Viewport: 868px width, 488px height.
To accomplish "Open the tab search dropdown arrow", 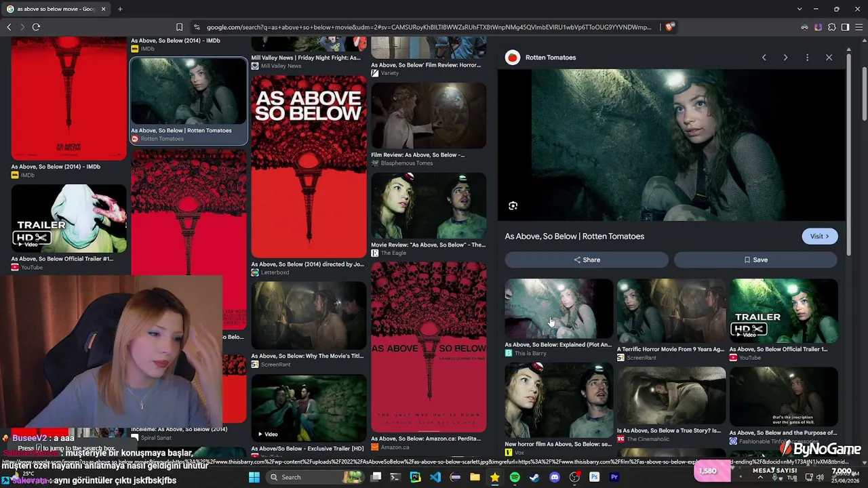I will tap(800, 9).
